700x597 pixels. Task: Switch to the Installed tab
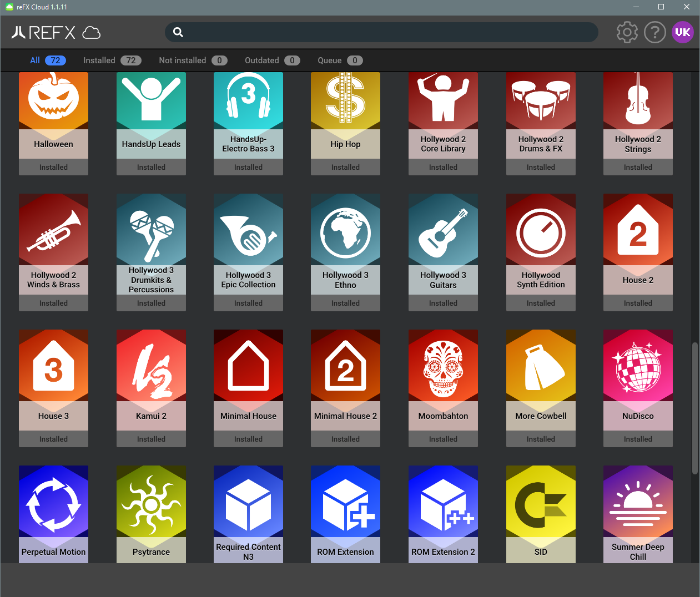112,60
